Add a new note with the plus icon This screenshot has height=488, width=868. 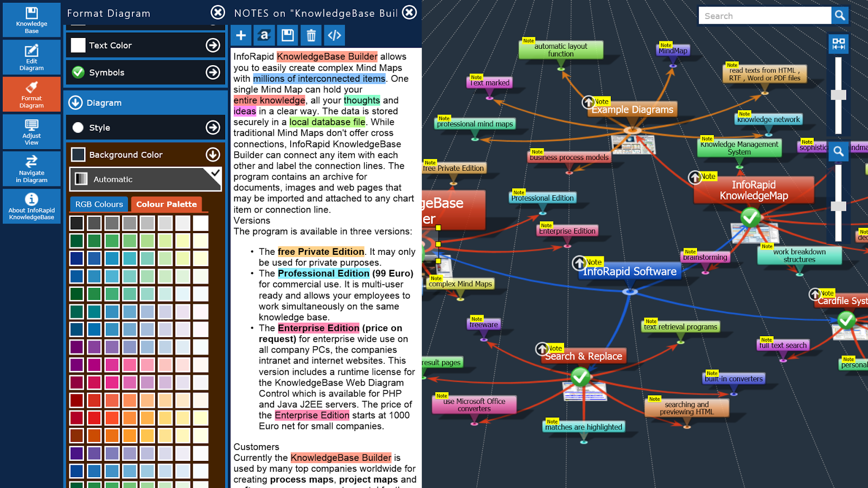click(x=240, y=35)
